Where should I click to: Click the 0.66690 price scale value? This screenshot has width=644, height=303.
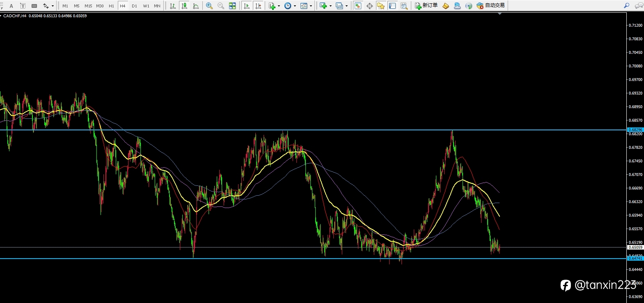pyautogui.click(x=635, y=188)
